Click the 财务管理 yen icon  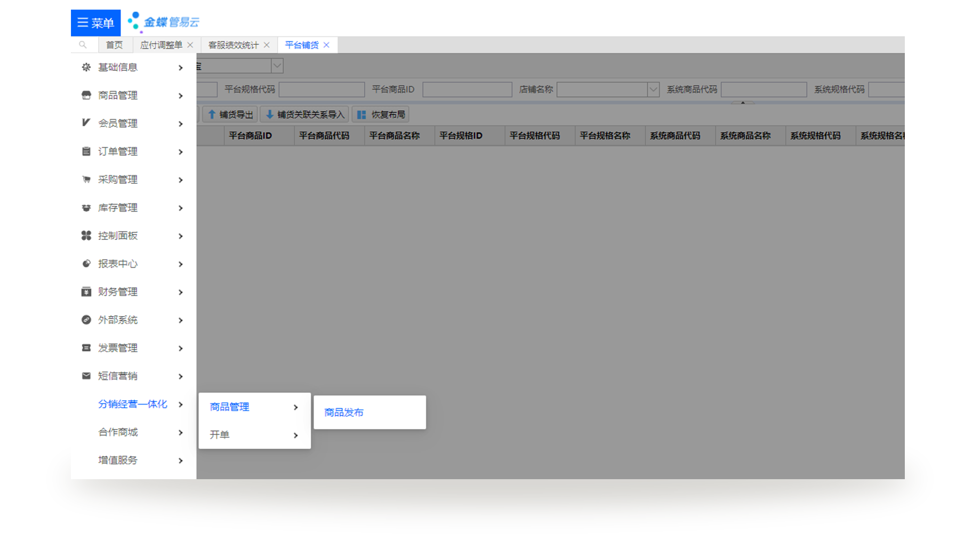click(86, 292)
